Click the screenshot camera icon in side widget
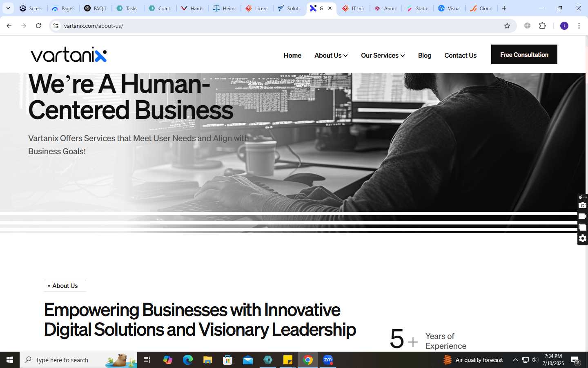 click(x=583, y=205)
